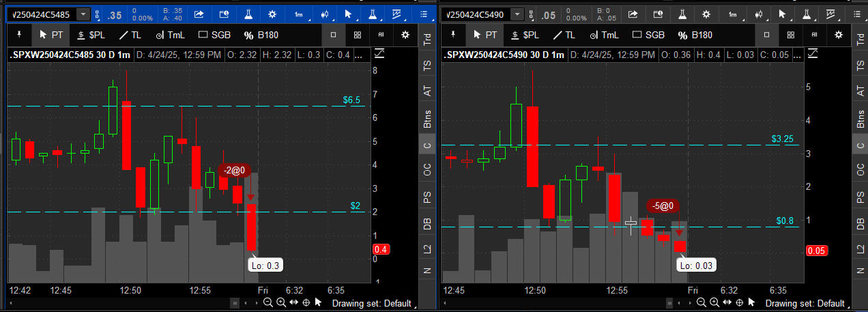Select SGB rectangle tool in C5490 chart
The width and height of the screenshot is (868, 312).
[648, 34]
